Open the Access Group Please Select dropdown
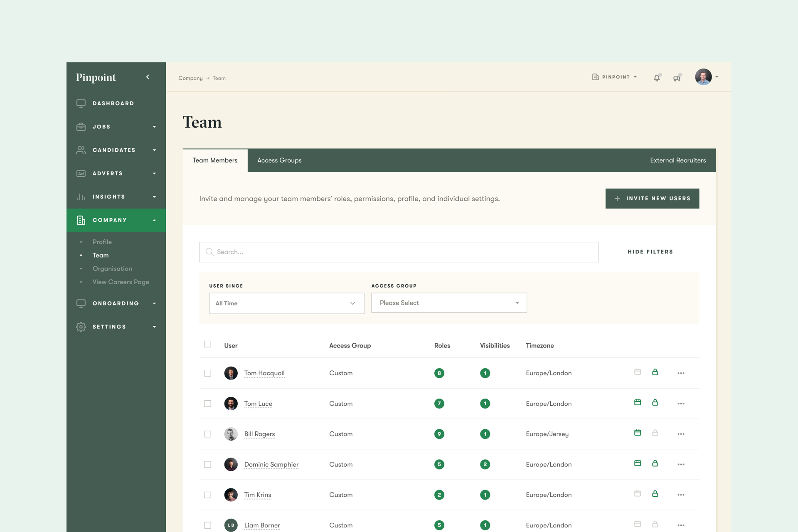This screenshot has height=532, width=798. (448, 303)
